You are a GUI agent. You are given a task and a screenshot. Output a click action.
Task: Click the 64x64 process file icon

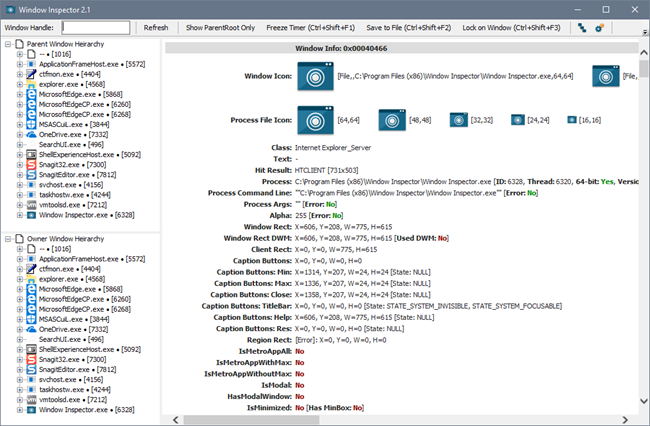pos(319,120)
